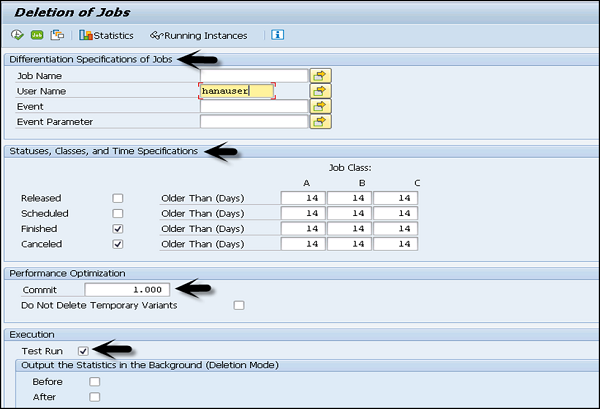Open multiple selection for User Name
Viewport: 600px width, 409px height.
pos(320,91)
